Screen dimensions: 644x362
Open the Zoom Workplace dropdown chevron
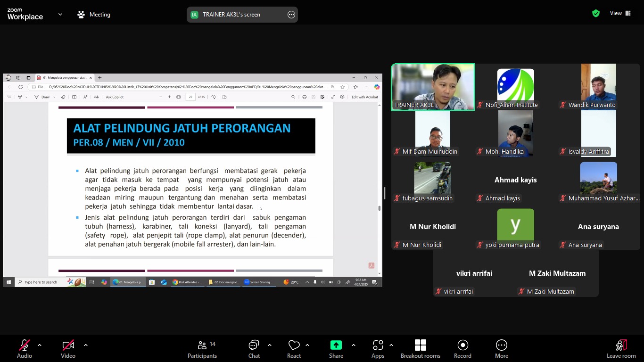(60, 15)
